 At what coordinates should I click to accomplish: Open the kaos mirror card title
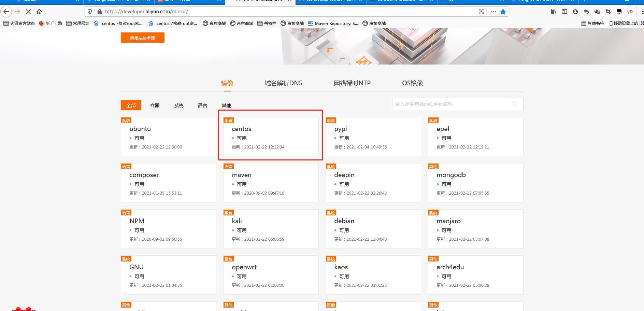(341, 267)
